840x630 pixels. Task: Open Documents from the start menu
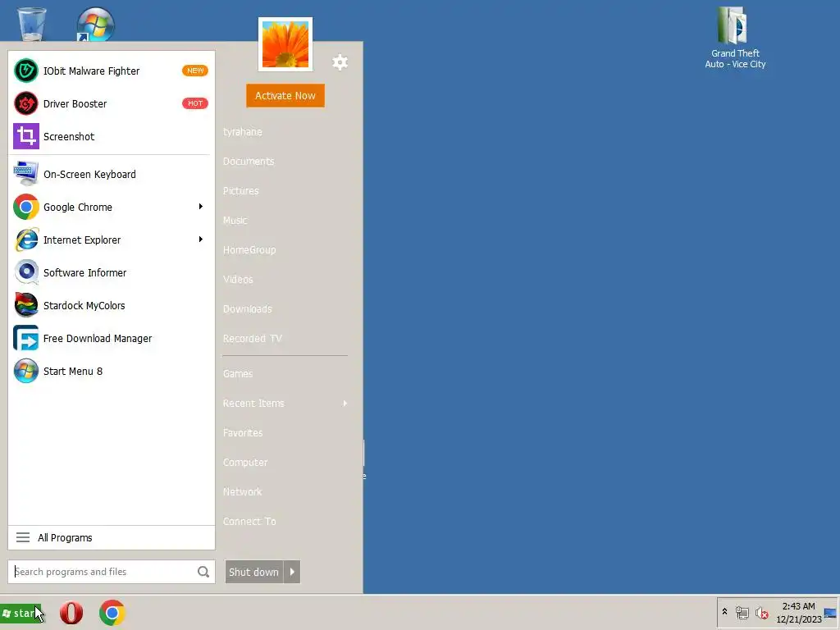pyautogui.click(x=249, y=162)
